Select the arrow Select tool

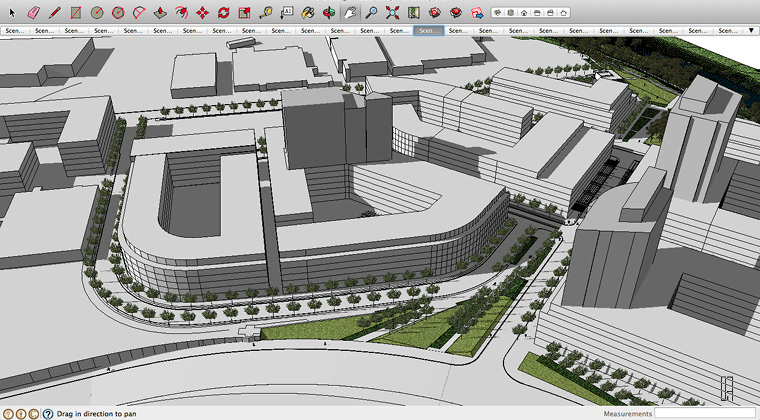pos(13,13)
